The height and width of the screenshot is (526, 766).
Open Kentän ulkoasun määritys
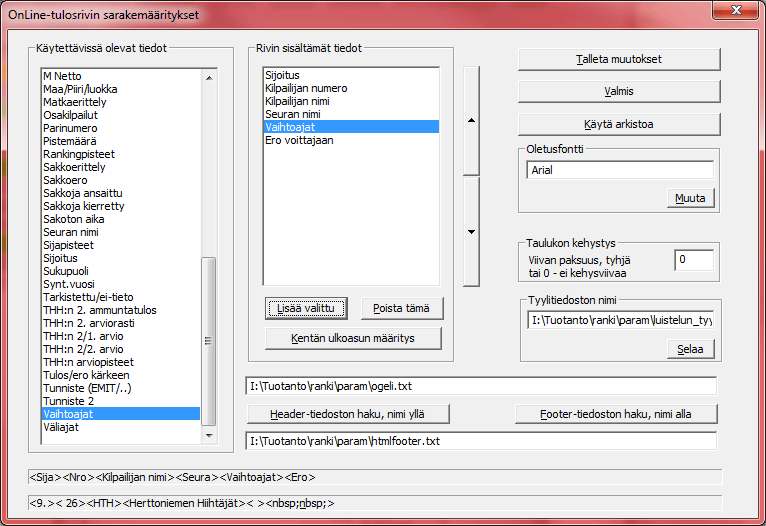(354, 339)
